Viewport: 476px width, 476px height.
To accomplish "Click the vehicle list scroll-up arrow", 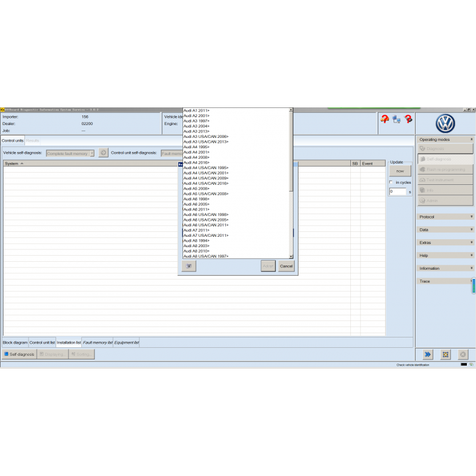I will pyautogui.click(x=291, y=110).
